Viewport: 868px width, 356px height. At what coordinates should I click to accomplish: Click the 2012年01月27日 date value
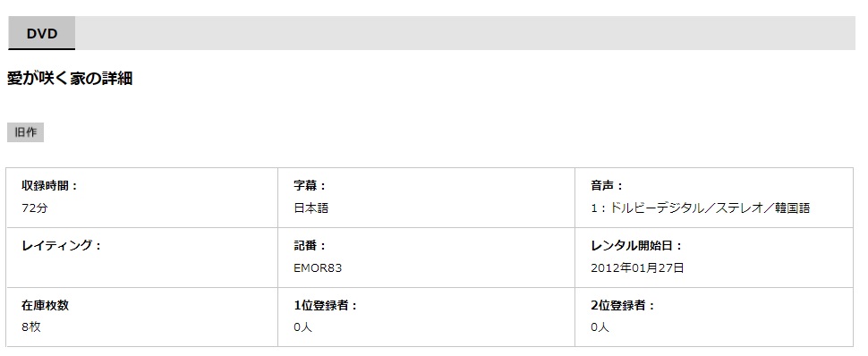point(637,268)
